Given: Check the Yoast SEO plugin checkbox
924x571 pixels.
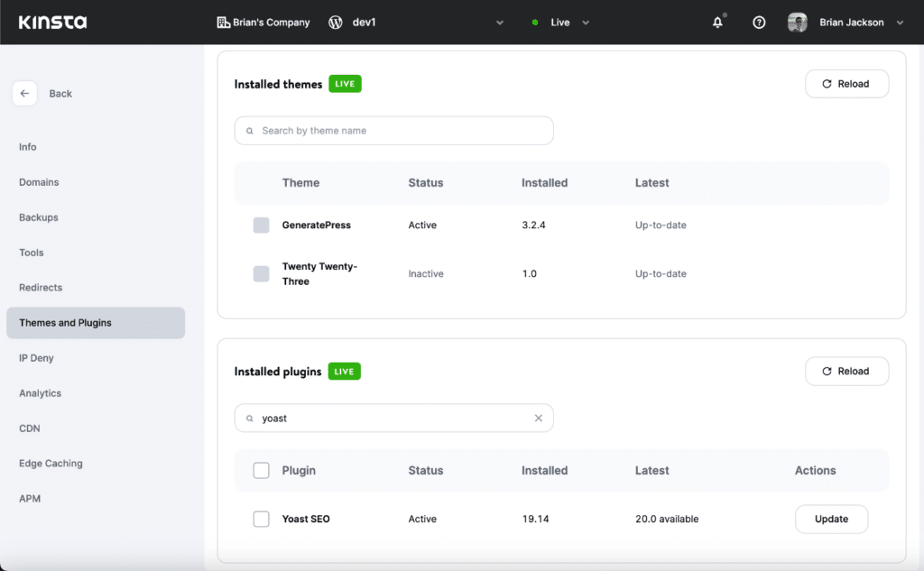Looking at the screenshot, I should click(x=261, y=519).
